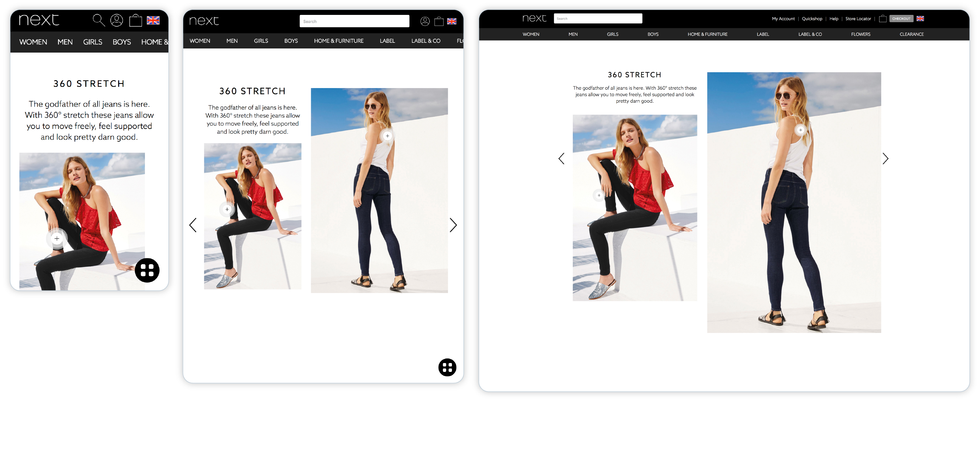Go back with left chevron in desktop carousel

point(561,158)
